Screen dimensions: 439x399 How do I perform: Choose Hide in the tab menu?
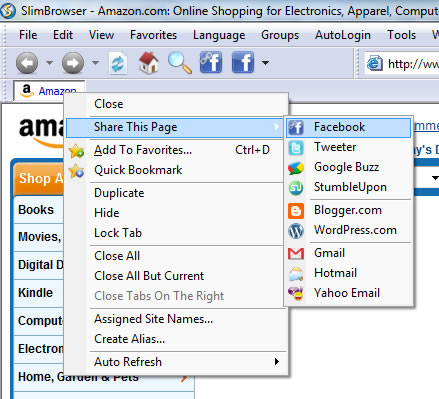coord(176,213)
